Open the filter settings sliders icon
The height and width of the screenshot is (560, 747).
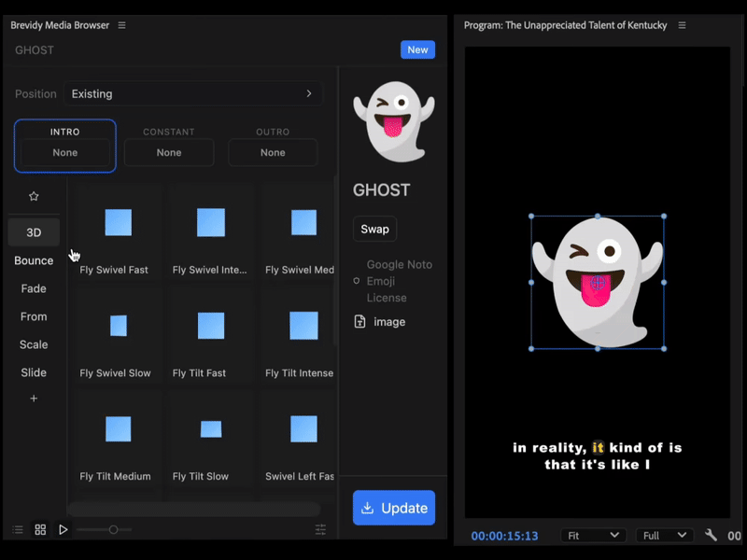click(x=320, y=529)
